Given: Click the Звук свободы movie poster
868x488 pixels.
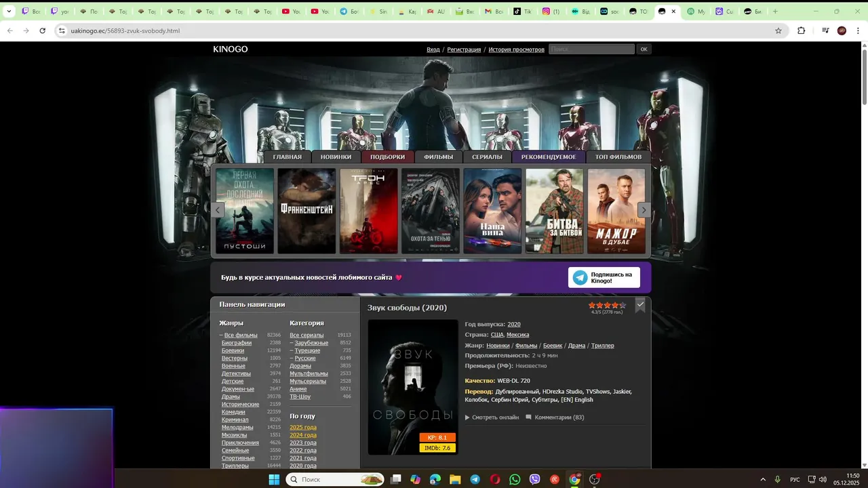Looking at the screenshot, I should [x=413, y=387].
